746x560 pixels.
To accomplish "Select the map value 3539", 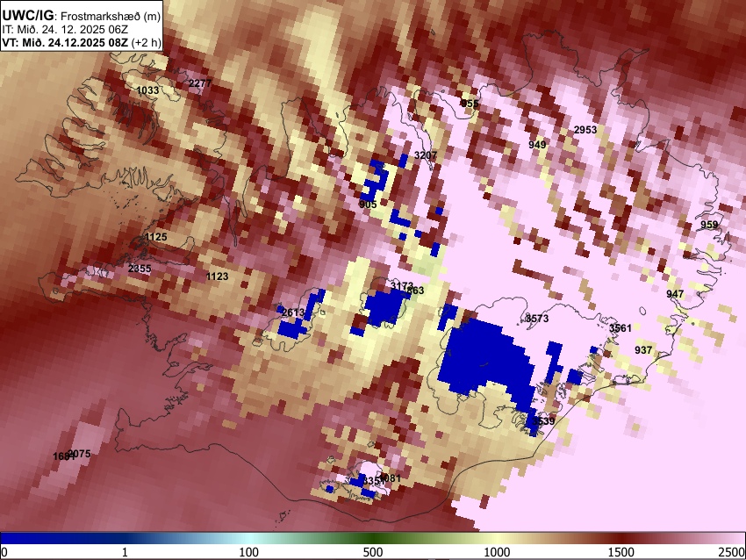I will tap(543, 421).
